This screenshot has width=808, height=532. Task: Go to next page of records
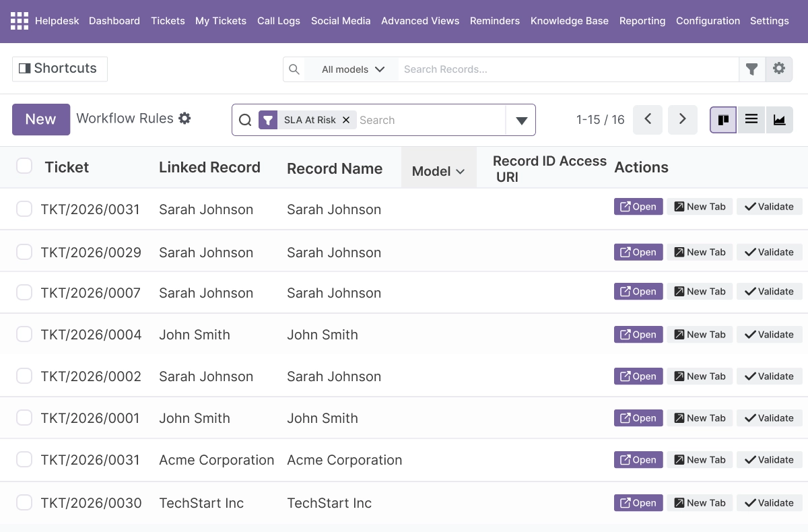click(x=683, y=119)
